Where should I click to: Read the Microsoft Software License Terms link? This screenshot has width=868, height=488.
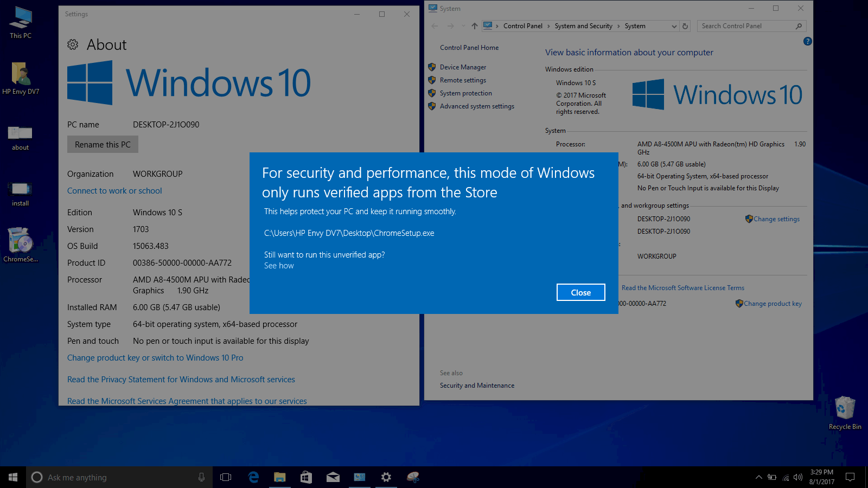(683, 288)
